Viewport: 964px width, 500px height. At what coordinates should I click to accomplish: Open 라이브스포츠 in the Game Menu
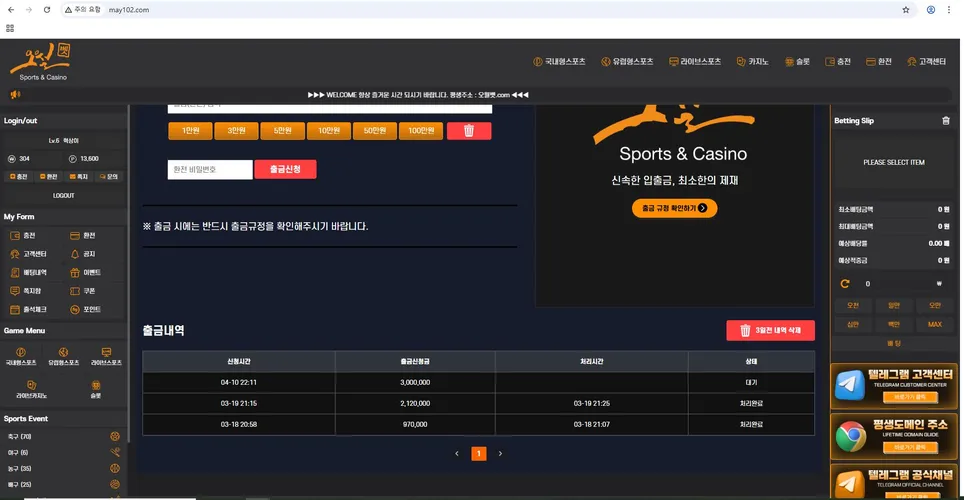pos(106,356)
